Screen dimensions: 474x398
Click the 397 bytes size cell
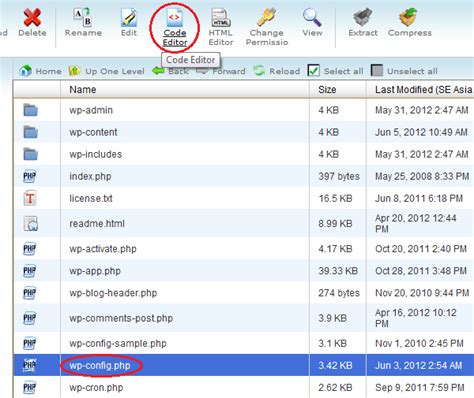339,176
